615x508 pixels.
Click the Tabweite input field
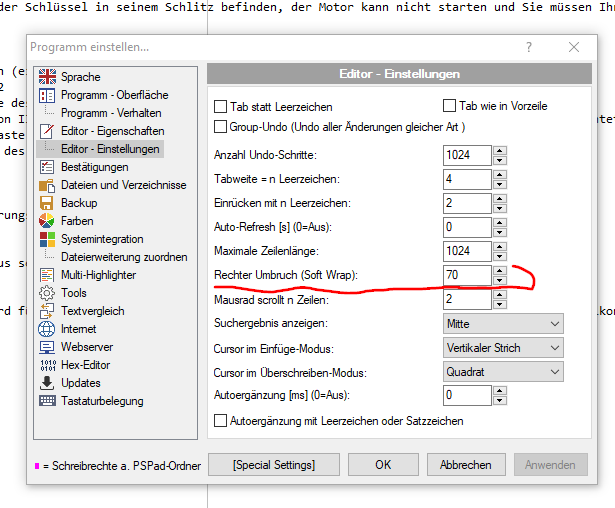click(467, 179)
